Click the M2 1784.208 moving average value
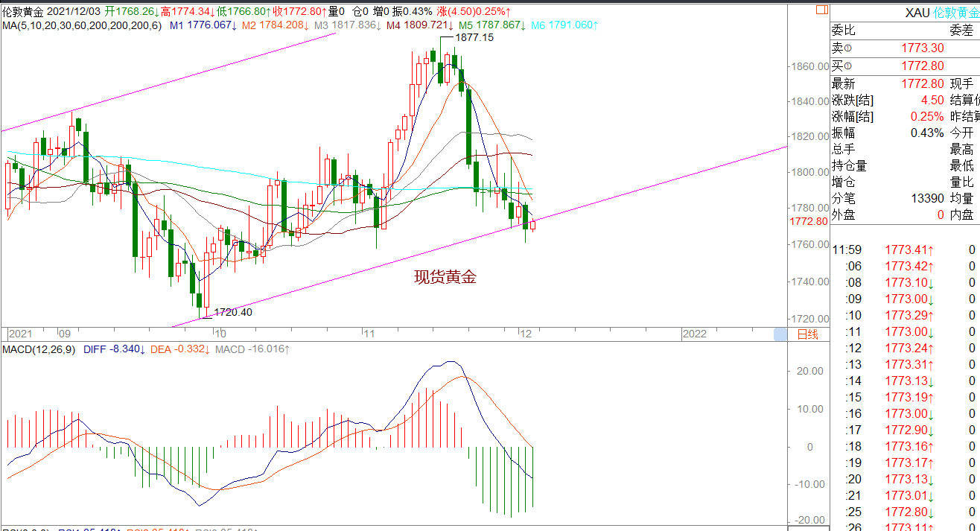Viewport: 980px width, 531px height. 275,25
